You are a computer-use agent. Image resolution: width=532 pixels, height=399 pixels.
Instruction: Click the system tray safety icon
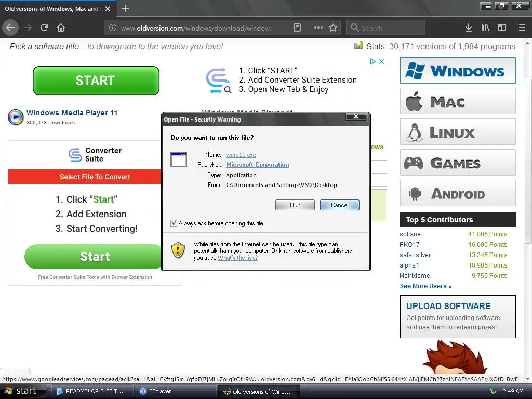point(493,391)
